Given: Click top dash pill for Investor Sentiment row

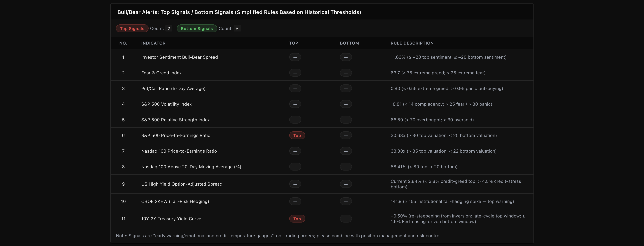Looking at the screenshot, I should coord(295,57).
